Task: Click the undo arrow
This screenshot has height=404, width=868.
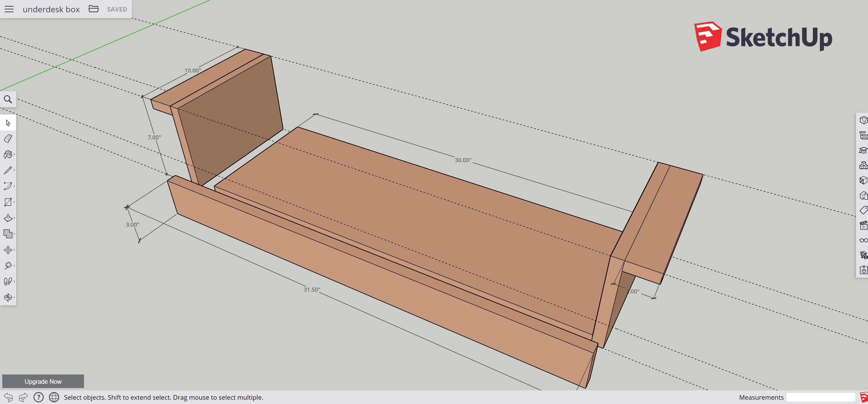Action: click(x=8, y=397)
